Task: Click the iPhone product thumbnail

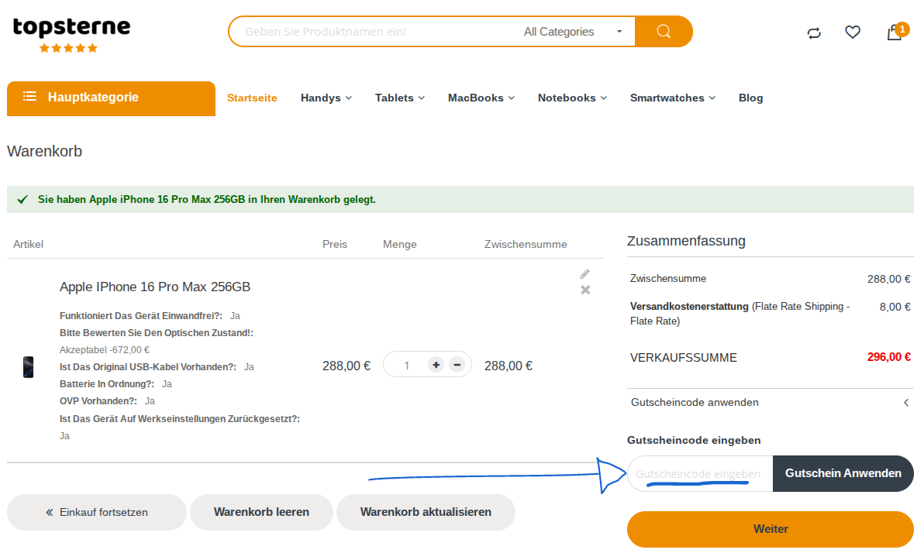Action: pos(28,367)
